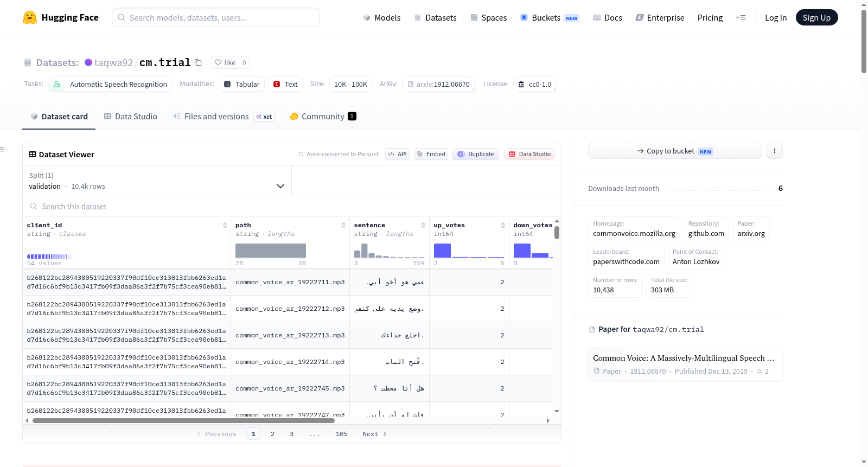The width and height of the screenshot is (868, 467).
Task: Open the Common Voice paper card
Action: (x=685, y=364)
